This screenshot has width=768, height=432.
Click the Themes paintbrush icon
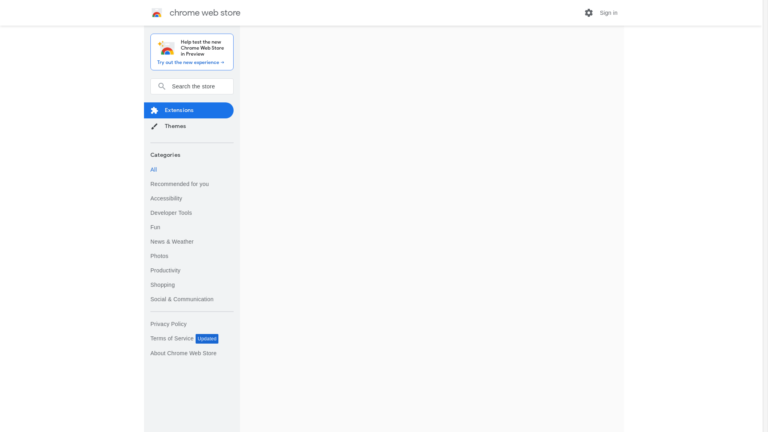[154, 126]
